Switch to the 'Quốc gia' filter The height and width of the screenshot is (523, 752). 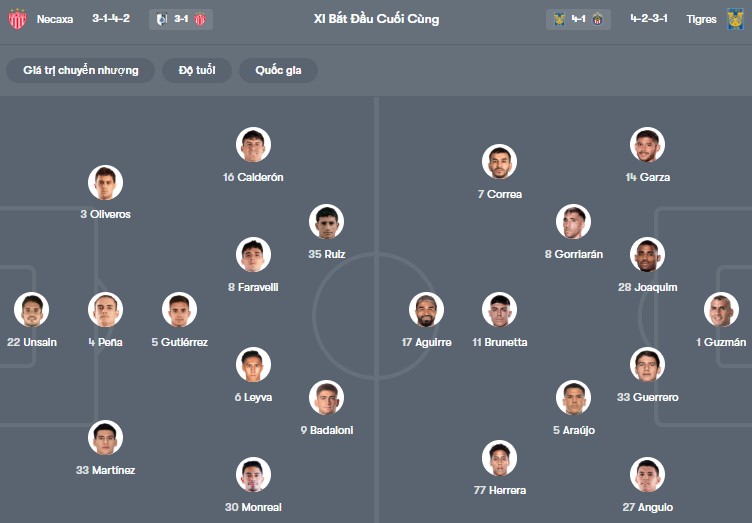pyautogui.click(x=278, y=70)
